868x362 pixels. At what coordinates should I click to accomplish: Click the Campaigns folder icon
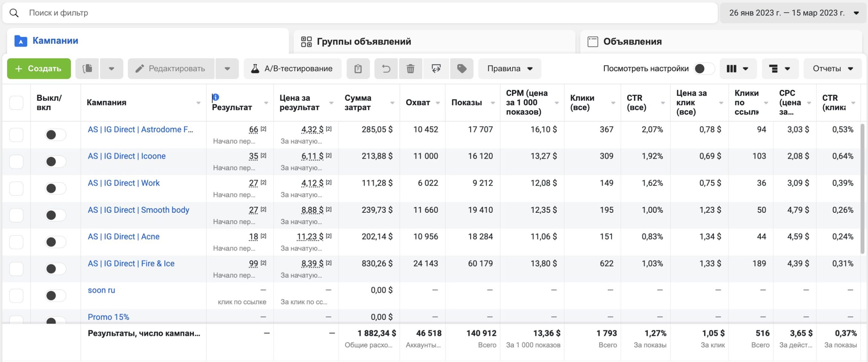click(x=21, y=41)
